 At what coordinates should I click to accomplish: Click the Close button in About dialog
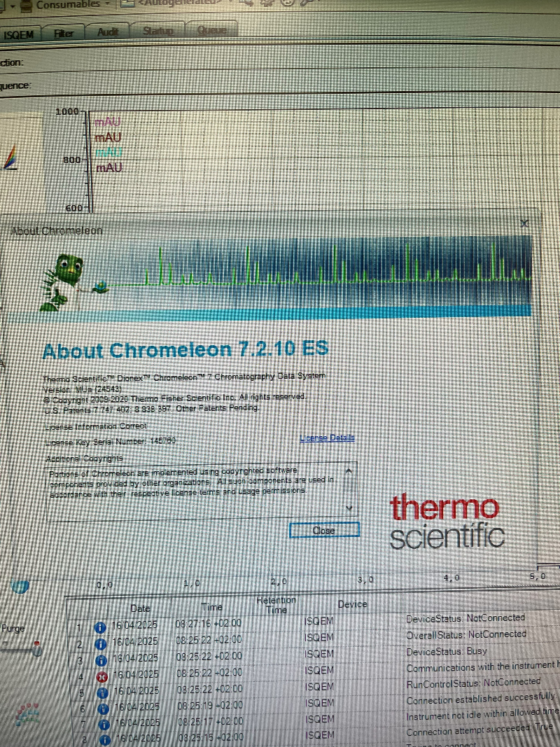click(324, 530)
